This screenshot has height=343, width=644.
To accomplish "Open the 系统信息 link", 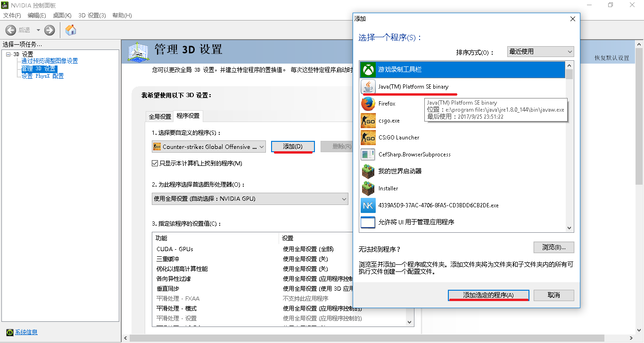I will [x=26, y=332].
